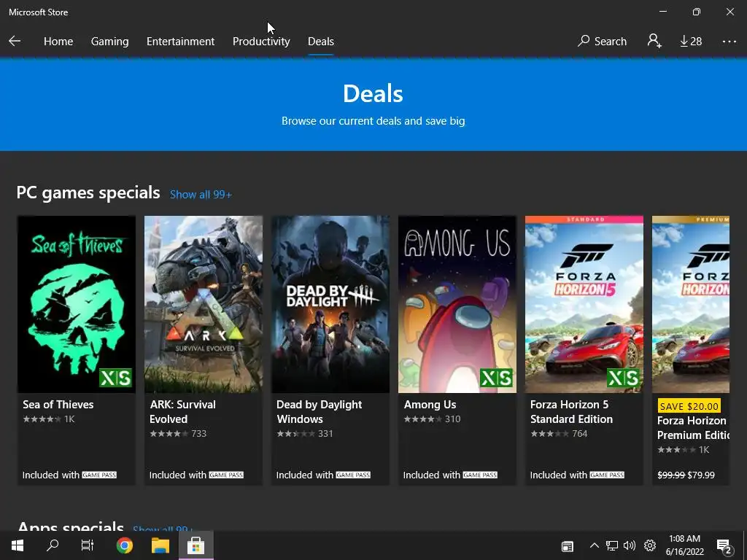The height and width of the screenshot is (560, 747).
Task: Open downloads and updates (28)
Action: (691, 42)
